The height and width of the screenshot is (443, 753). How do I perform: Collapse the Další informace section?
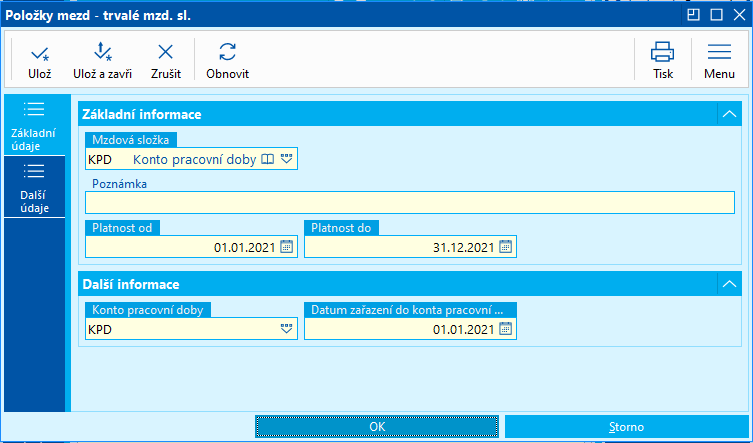tap(729, 284)
